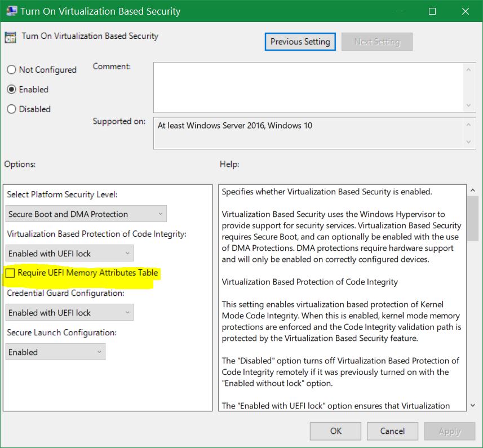The width and height of the screenshot is (483, 448).
Task: Open Credential Guard Configuration dropdown
Action: pos(70,313)
